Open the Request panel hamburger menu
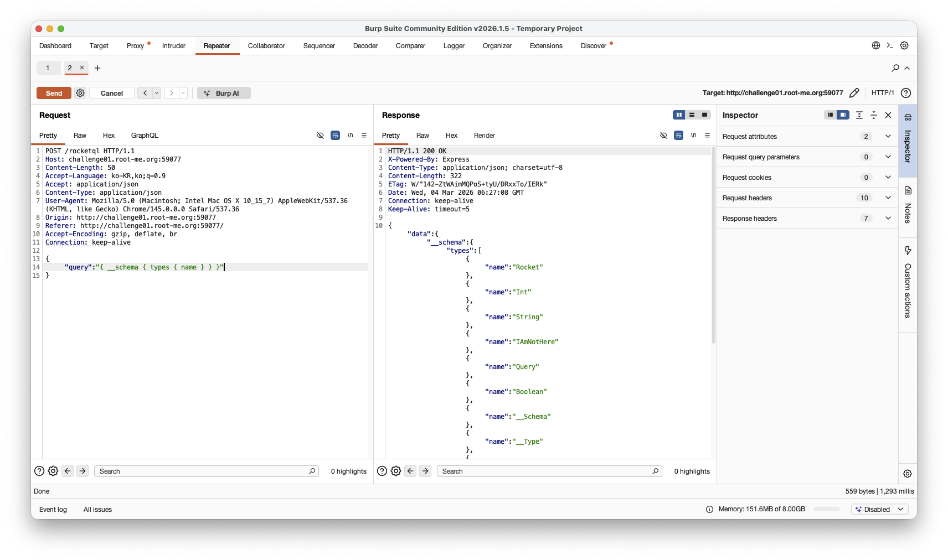Image resolution: width=948 pixels, height=560 pixels. (364, 135)
